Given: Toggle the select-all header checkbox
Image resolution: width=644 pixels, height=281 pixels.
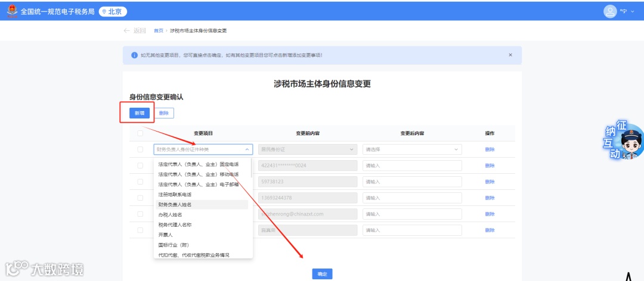Looking at the screenshot, I should point(141,133).
